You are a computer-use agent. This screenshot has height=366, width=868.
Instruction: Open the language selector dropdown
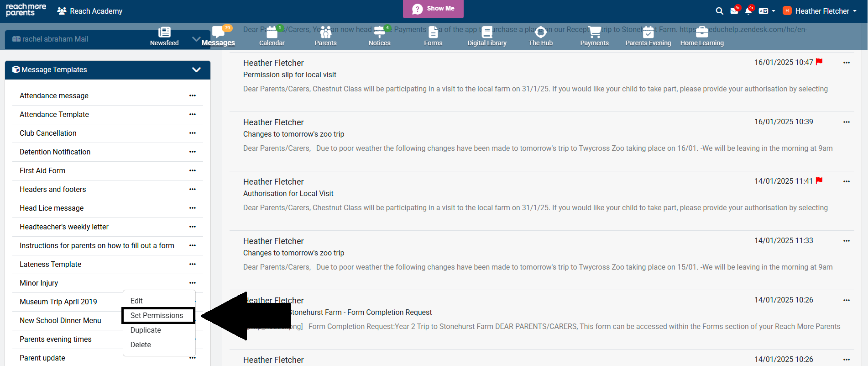click(767, 11)
